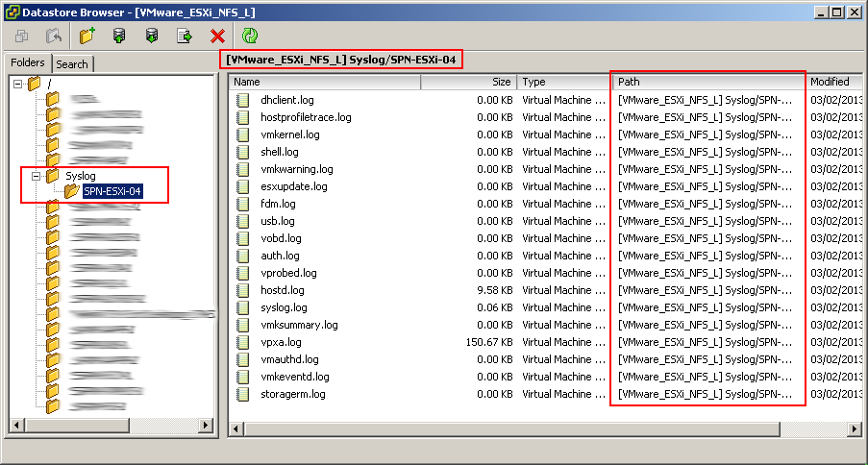Click the upload files to datastore icon
The image size is (868, 465).
pyautogui.click(x=119, y=36)
